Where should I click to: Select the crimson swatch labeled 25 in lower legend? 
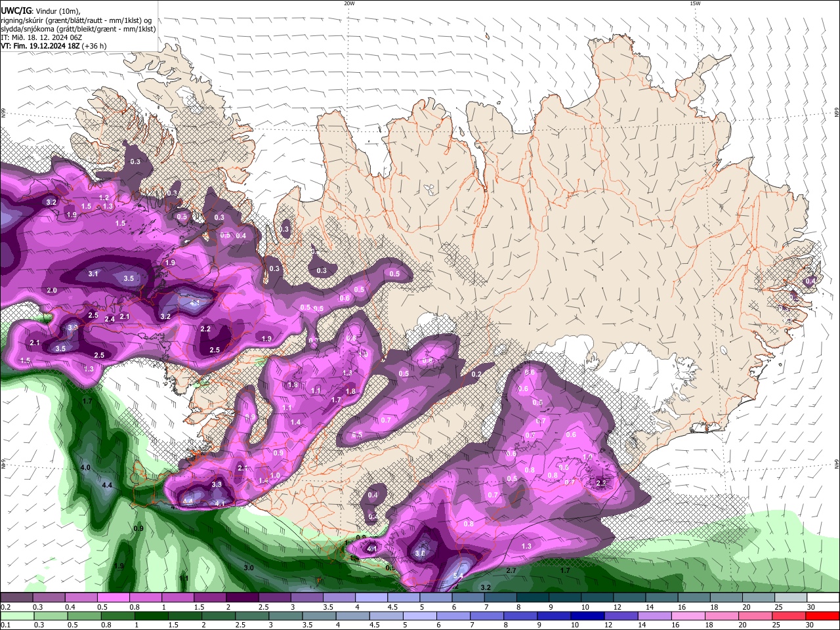click(x=788, y=616)
